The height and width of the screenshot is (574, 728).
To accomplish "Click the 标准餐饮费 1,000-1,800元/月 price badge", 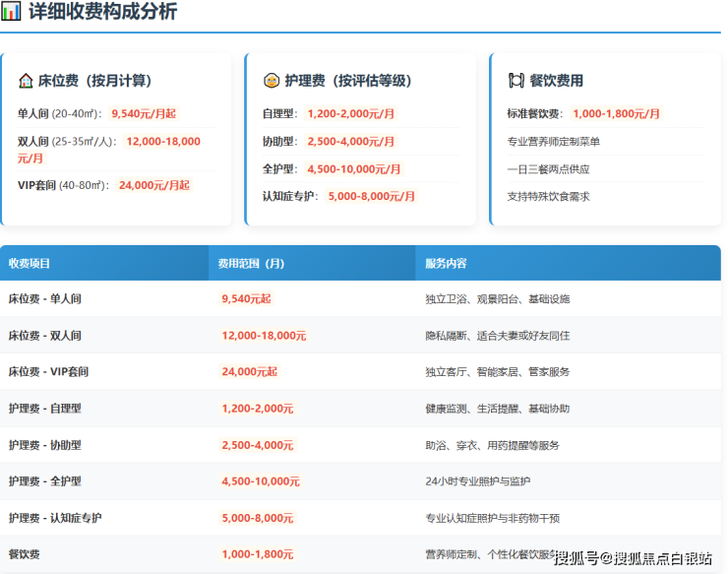I will (x=616, y=114).
